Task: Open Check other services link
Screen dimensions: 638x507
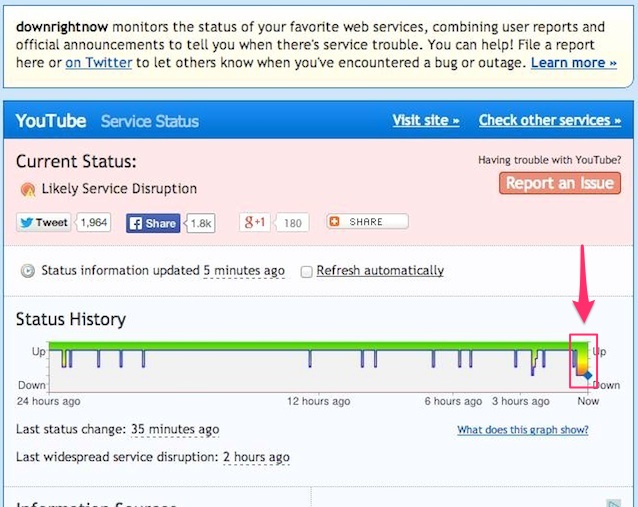Action: pyautogui.click(x=550, y=120)
